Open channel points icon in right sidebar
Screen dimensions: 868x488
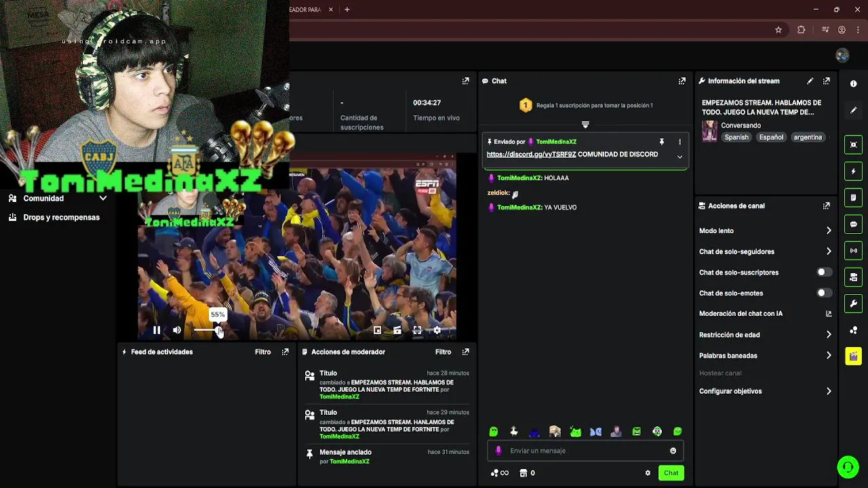(853, 330)
